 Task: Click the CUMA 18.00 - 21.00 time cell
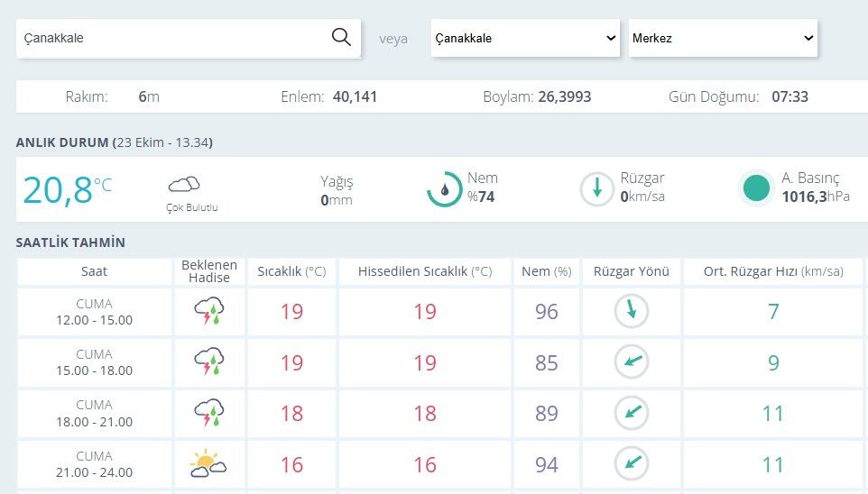coord(94,413)
